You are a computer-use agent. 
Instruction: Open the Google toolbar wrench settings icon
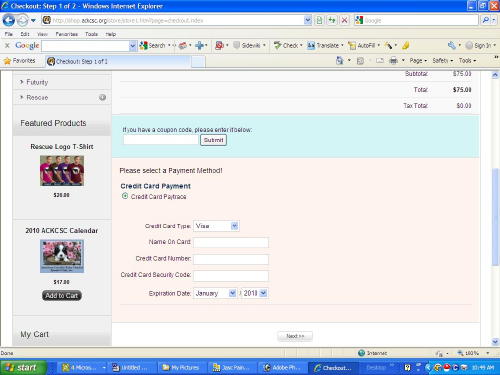(452, 45)
